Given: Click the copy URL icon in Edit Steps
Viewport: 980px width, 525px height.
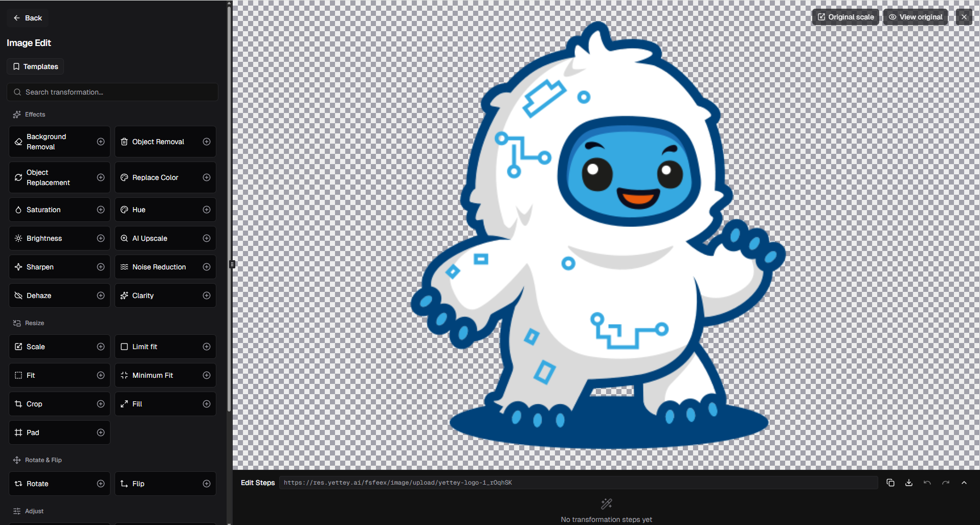Looking at the screenshot, I should click(x=890, y=483).
